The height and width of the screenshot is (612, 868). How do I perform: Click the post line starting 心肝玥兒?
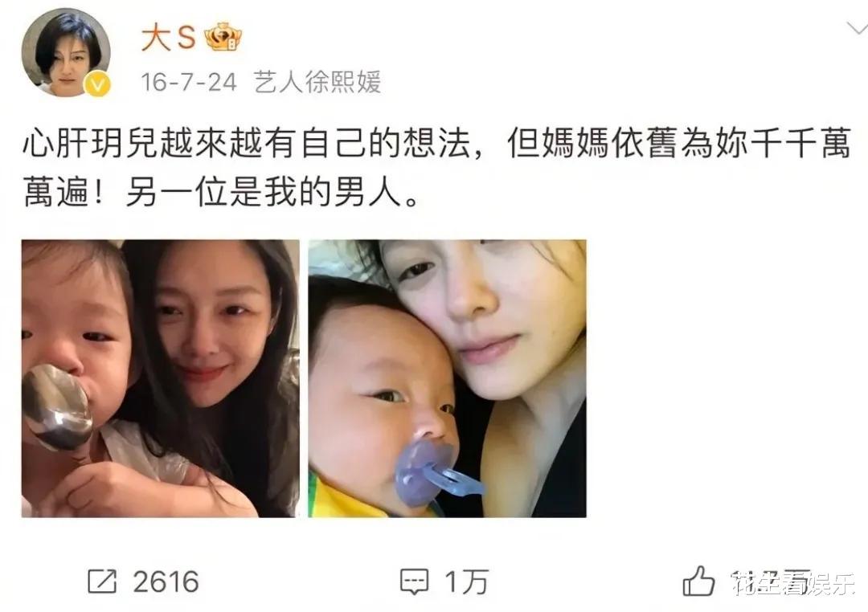436,143
